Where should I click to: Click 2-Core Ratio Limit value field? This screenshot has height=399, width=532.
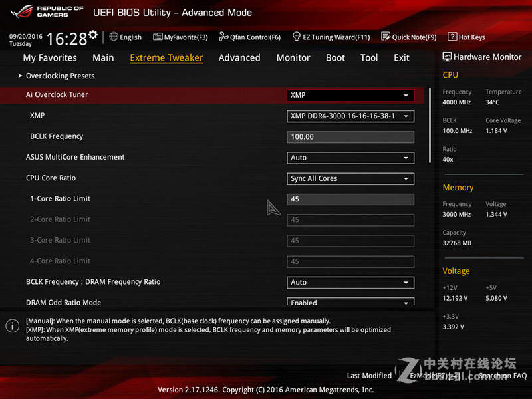coord(350,220)
